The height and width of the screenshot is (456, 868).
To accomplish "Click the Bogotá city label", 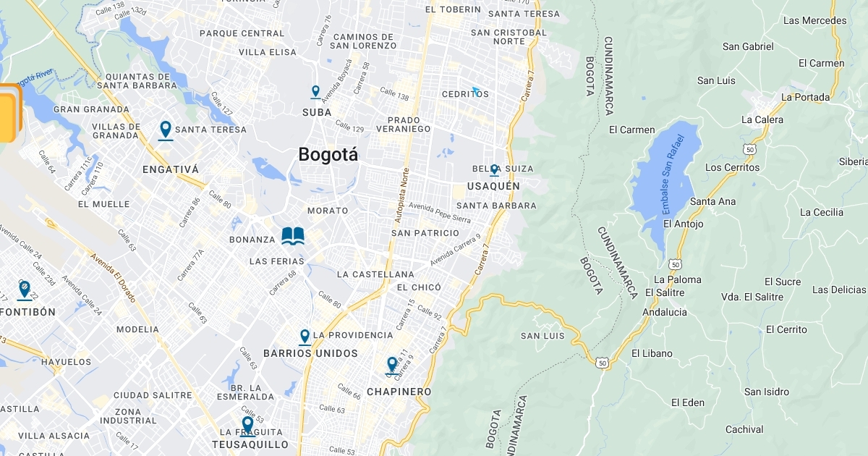I will click(328, 154).
